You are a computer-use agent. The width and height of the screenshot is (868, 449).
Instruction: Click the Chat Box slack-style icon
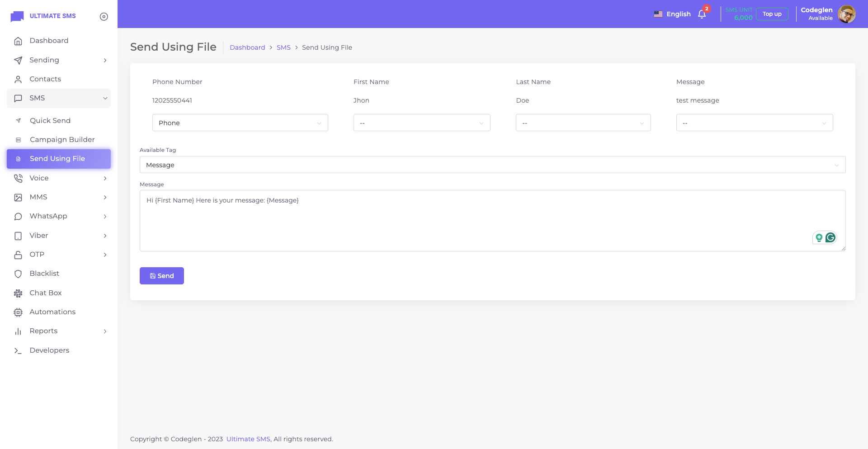(18, 293)
